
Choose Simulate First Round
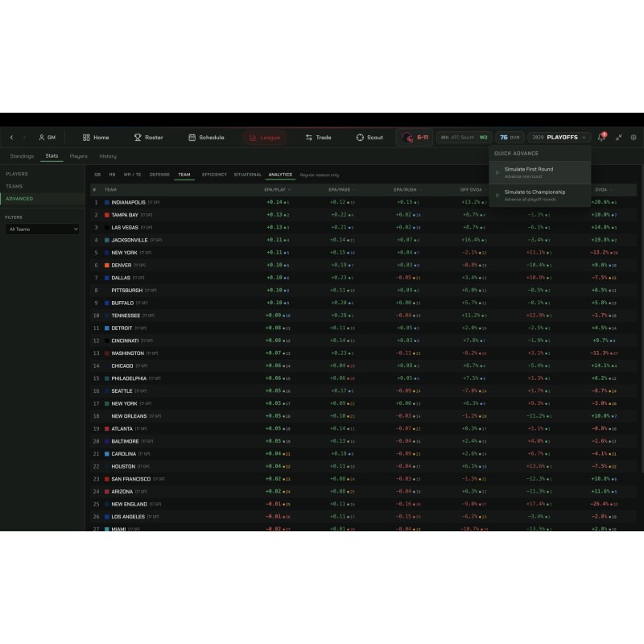pos(539,172)
